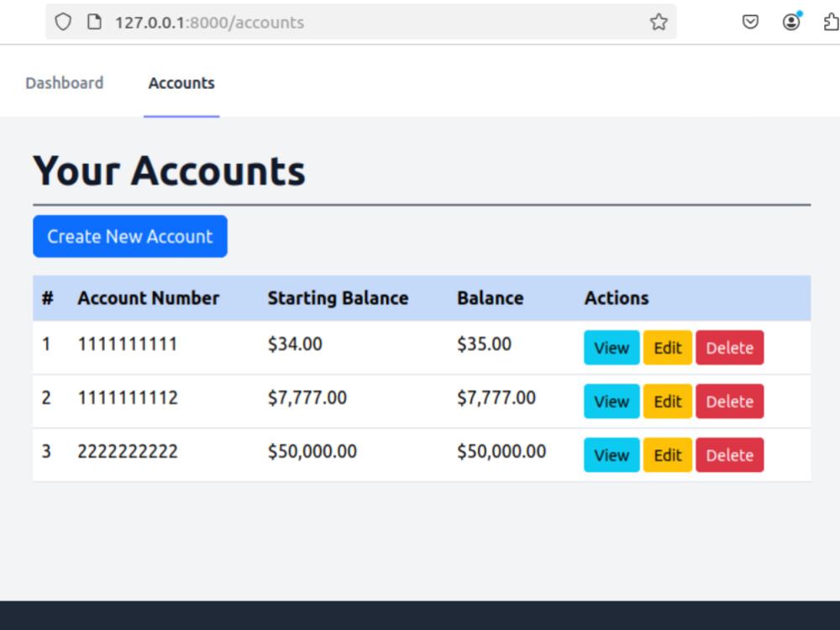840x630 pixels.
Task: Click row number 2 cell
Action: (46, 397)
